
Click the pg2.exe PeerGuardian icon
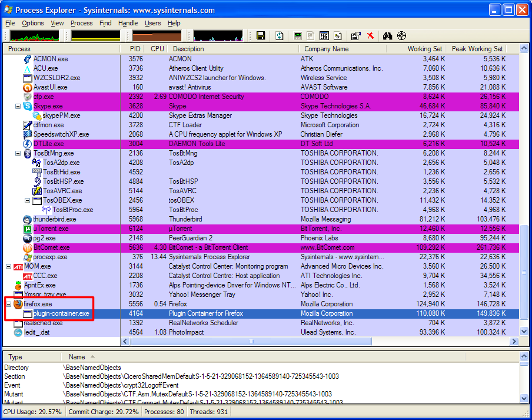click(x=28, y=239)
